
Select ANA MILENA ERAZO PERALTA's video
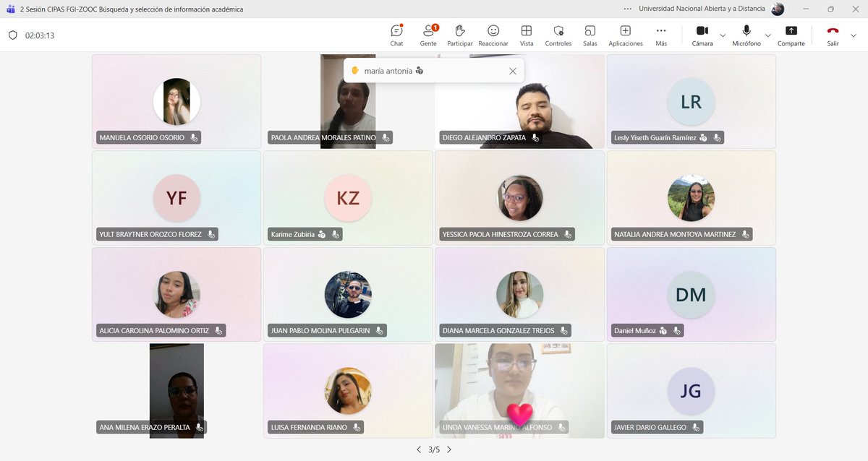(x=176, y=391)
